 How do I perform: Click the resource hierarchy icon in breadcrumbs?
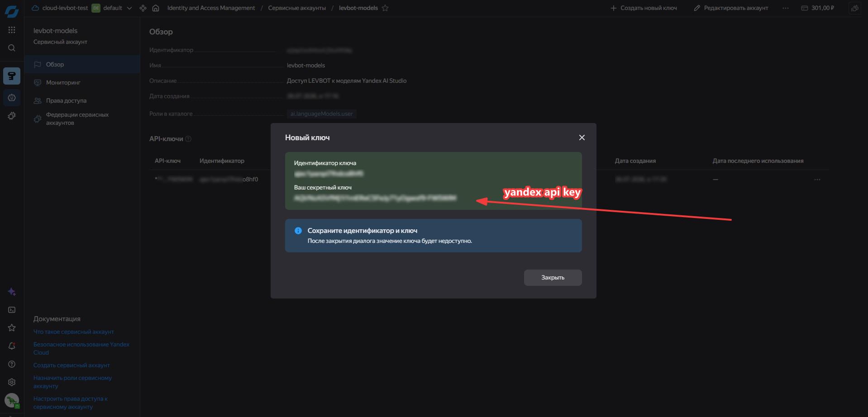143,8
